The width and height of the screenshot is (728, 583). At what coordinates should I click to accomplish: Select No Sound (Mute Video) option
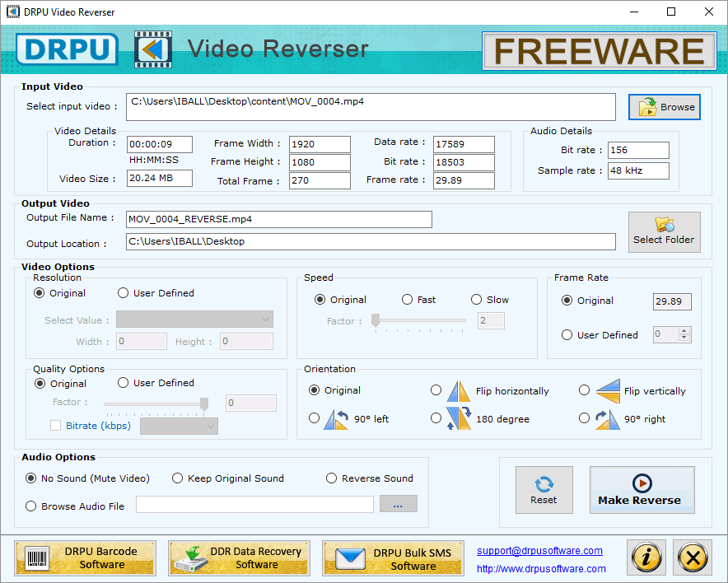tap(30, 478)
